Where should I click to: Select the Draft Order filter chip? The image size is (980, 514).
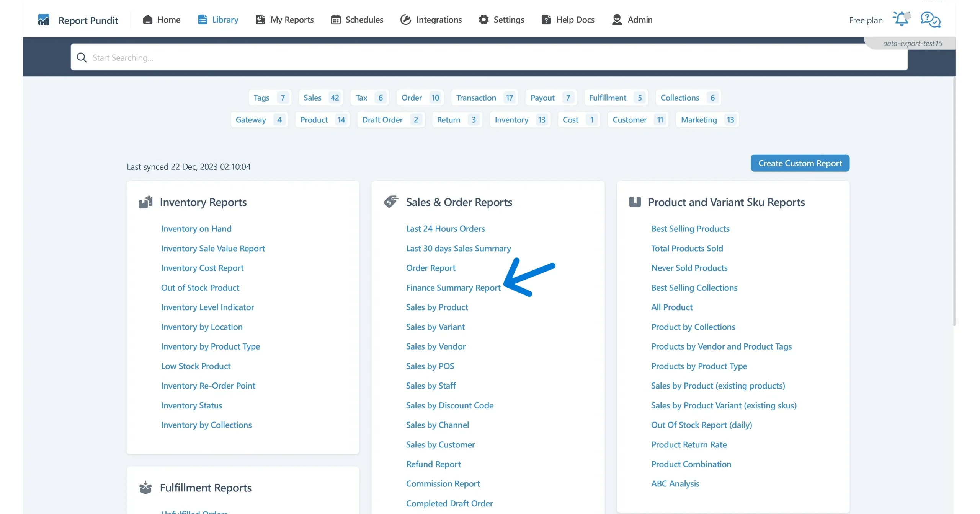[x=391, y=120]
